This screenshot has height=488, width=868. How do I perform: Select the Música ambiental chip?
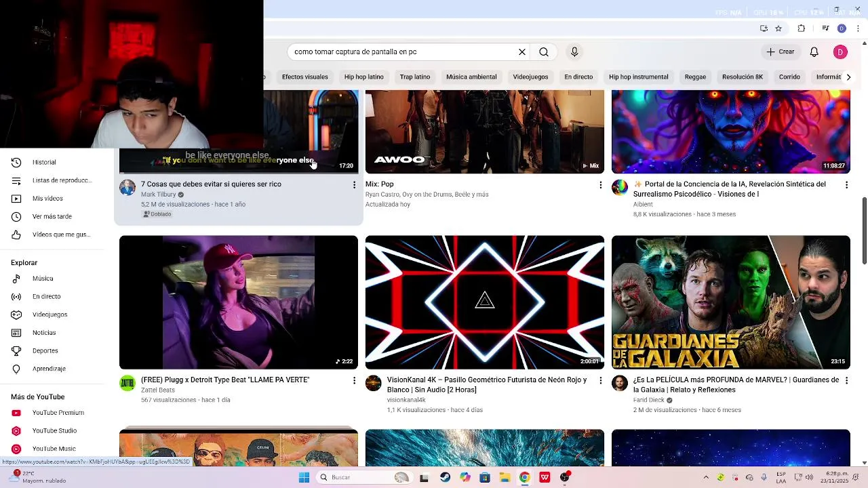pos(471,77)
